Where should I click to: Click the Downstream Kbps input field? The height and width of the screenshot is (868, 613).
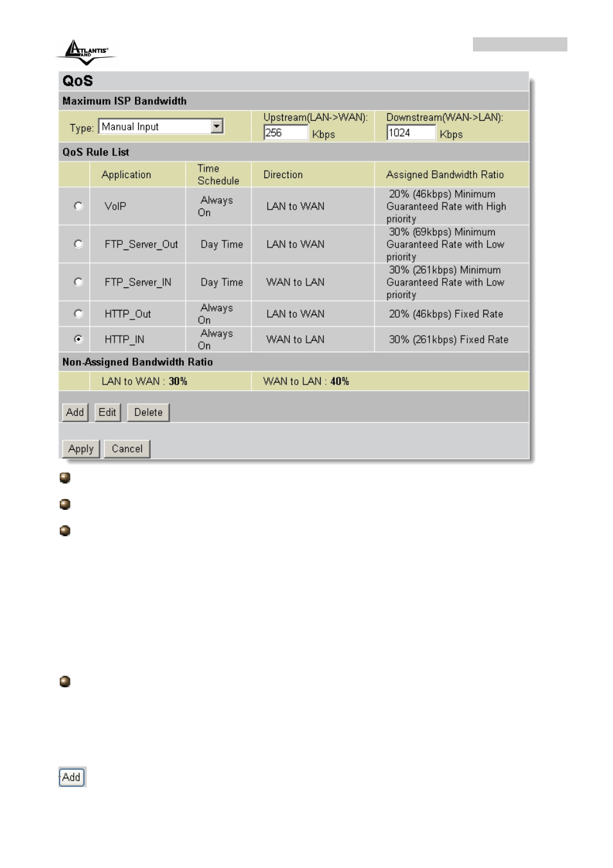point(411,132)
